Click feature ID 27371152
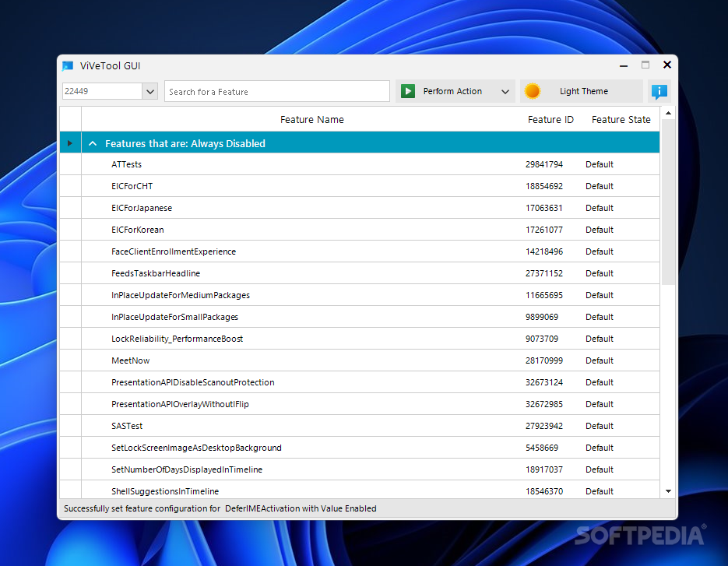Image resolution: width=728 pixels, height=566 pixels. pyautogui.click(x=544, y=273)
